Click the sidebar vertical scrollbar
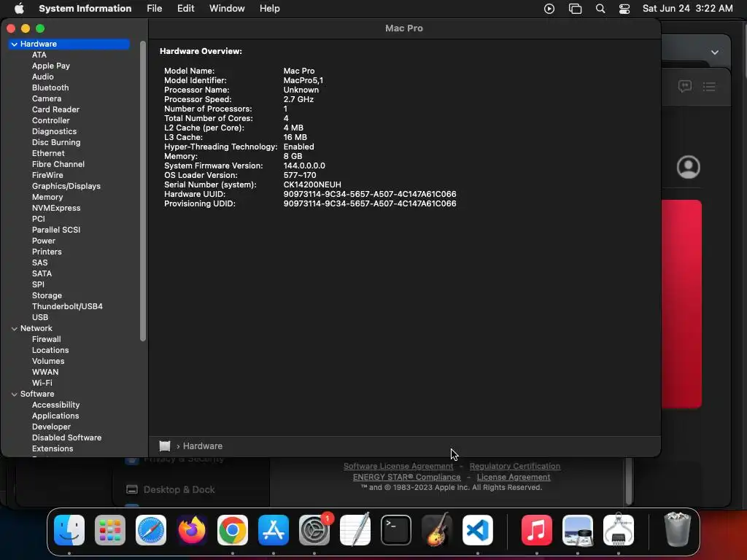Viewport: 747px width, 560px height. [x=143, y=192]
